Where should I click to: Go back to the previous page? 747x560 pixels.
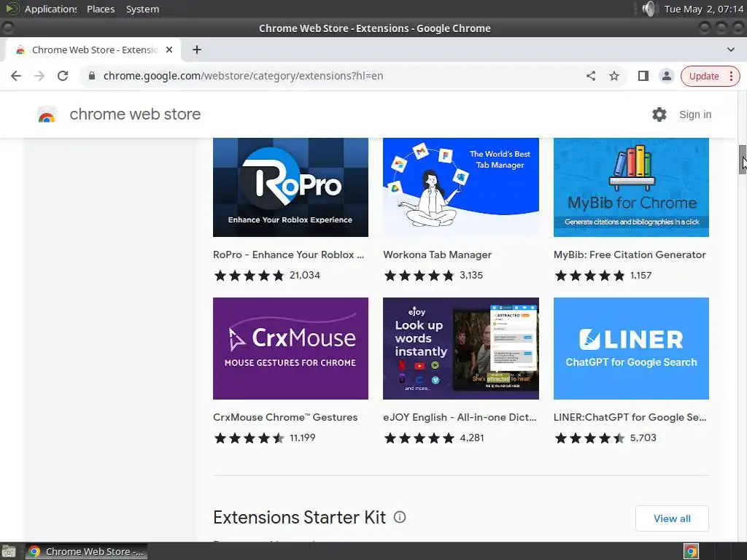(16, 76)
